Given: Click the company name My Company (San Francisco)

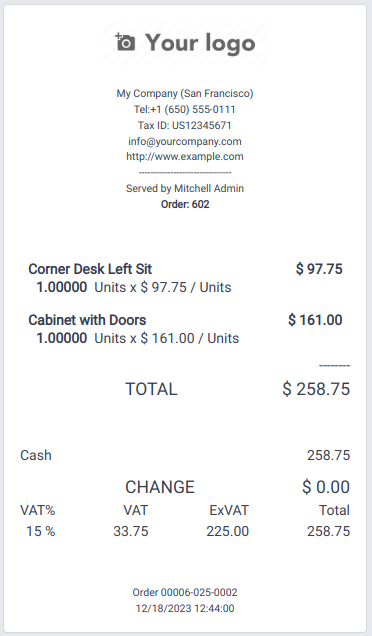Looking at the screenshot, I should click(185, 93).
